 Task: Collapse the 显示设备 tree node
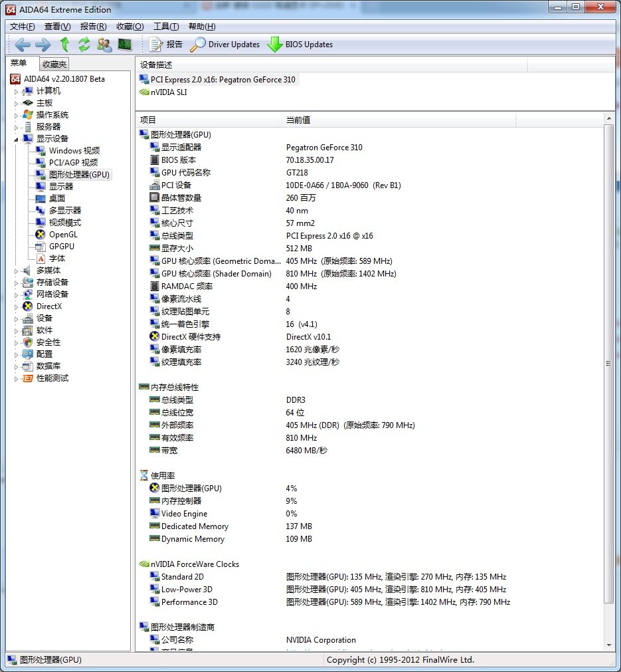[17, 139]
